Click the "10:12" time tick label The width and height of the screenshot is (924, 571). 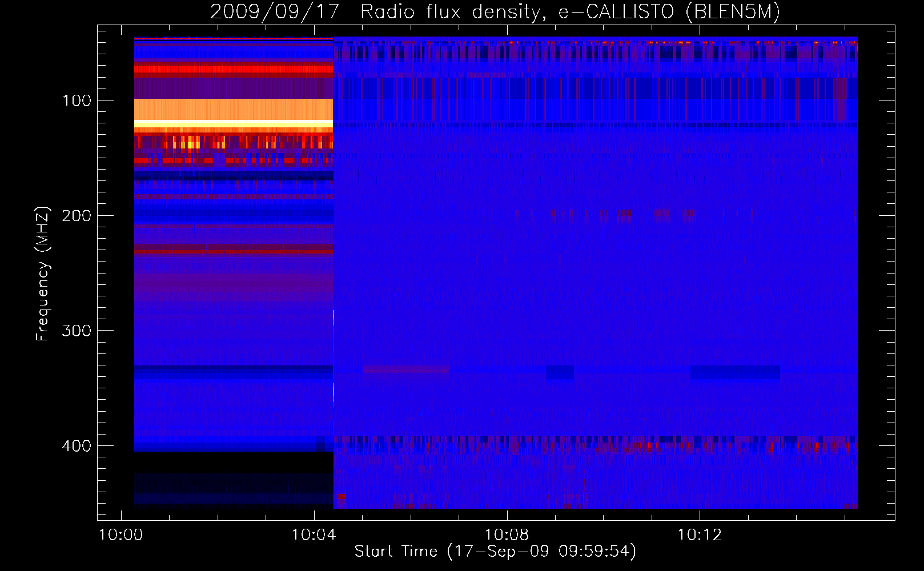coord(700,535)
